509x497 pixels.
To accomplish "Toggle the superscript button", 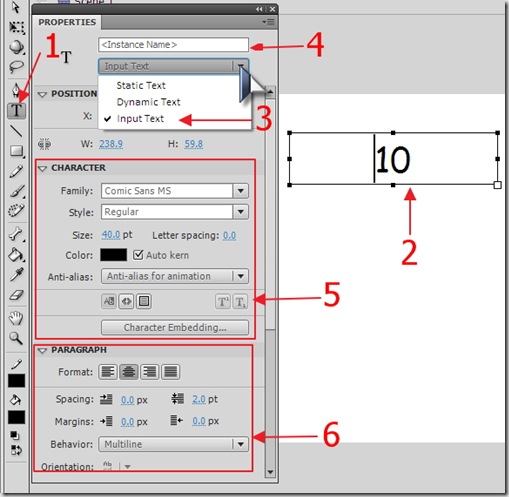I will (x=222, y=302).
